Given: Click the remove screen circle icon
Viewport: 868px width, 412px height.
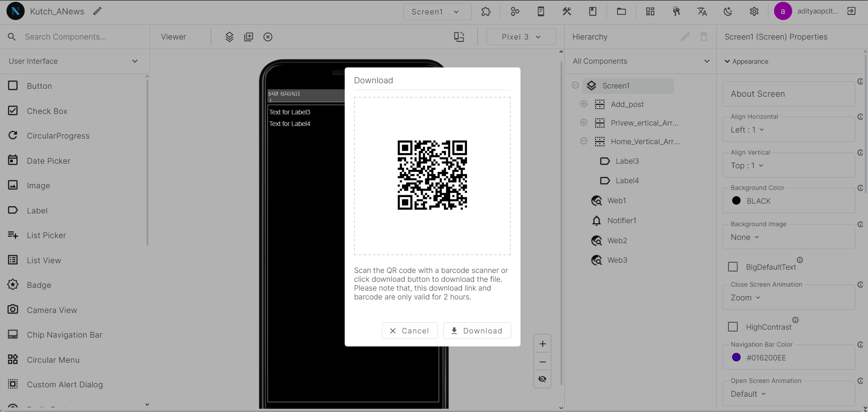Looking at the screenshot, I should [268, 37].
